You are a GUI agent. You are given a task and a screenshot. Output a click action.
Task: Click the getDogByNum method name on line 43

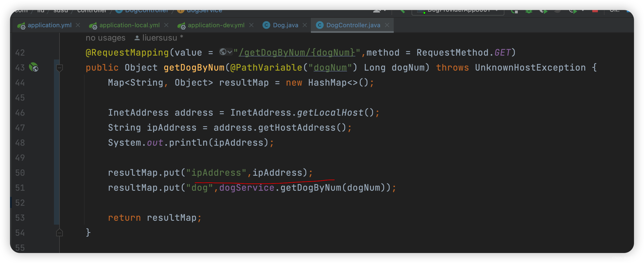coord(194,68)
